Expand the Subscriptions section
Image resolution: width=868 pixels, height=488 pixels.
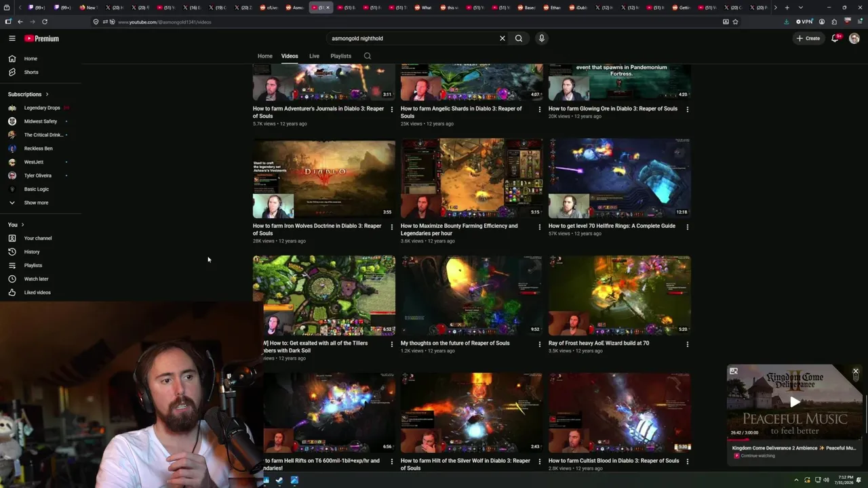[28, 94]
